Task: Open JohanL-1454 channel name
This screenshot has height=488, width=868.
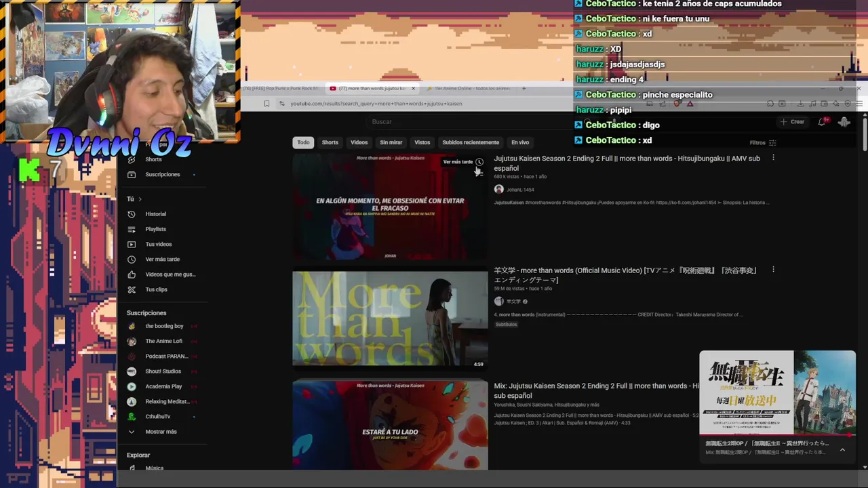Action: tap(520, 190)
